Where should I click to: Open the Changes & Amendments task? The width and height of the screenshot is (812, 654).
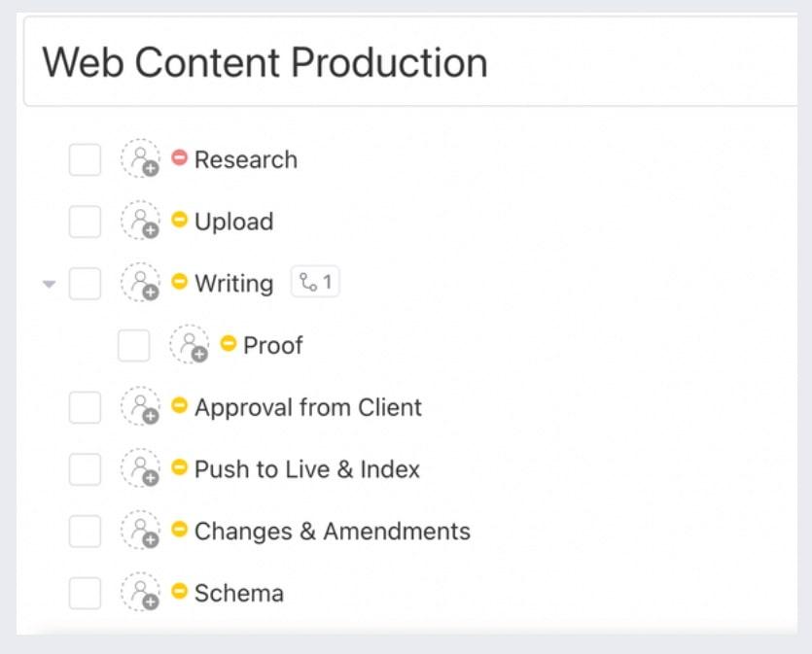click(332, 532)
